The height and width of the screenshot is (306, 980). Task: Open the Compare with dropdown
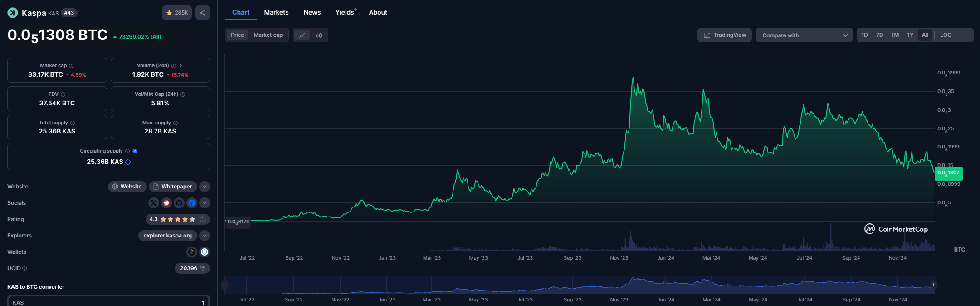pyautogui.click(x=804, y=35)
